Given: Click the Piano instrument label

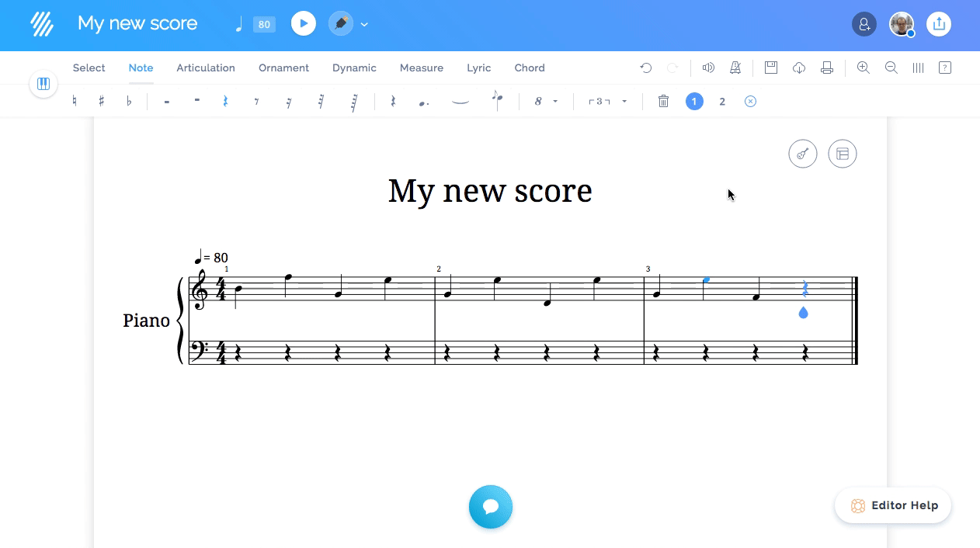Looking at the screenshot, I should click(146, 320).
